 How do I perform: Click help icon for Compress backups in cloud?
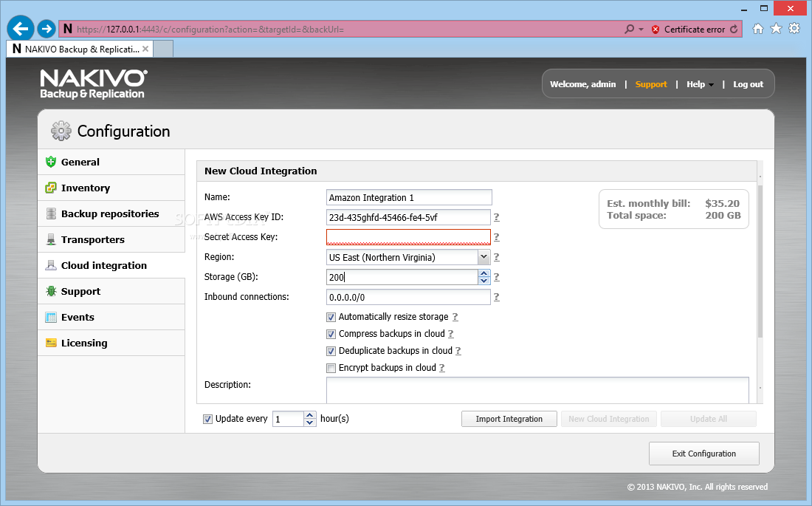coord(450,334)
